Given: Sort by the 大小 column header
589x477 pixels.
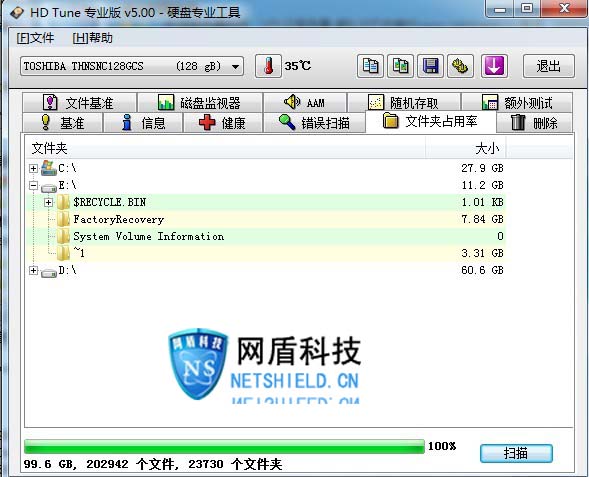Looking at the screenshot, I should (x=465, y=148).
